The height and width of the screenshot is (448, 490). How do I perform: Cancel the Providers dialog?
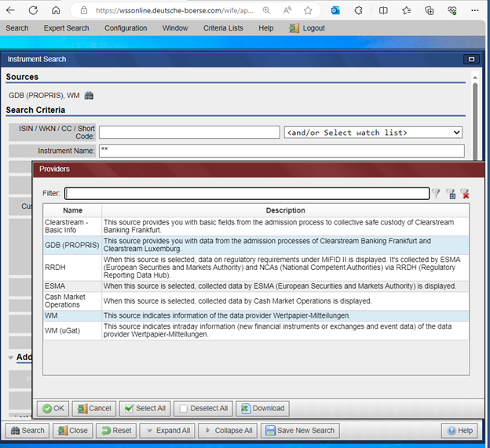[x=94, y=408]
